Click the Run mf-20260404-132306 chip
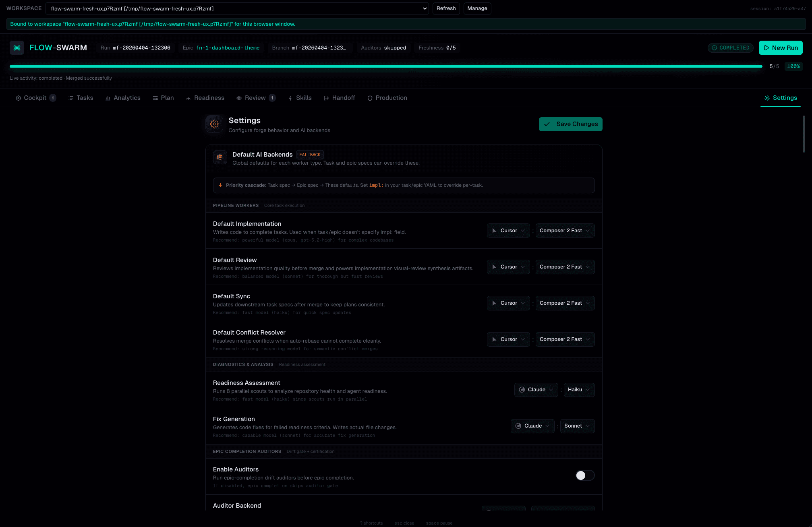The width and height of the screenshot is (812, 527). (135, 48)
